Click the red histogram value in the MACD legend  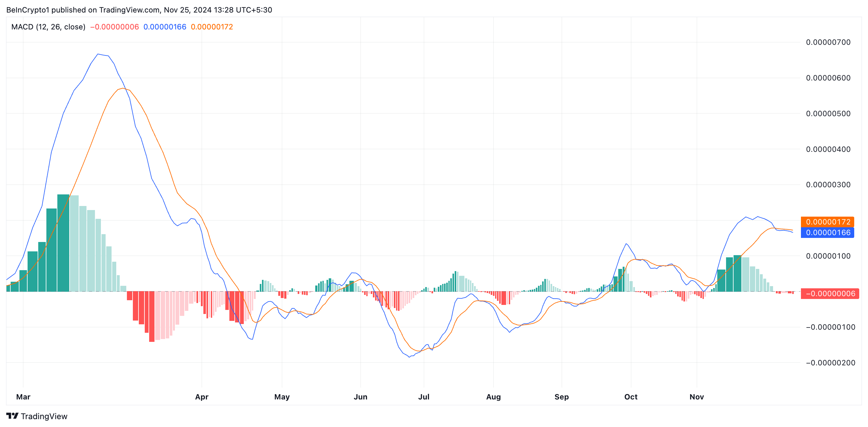click(x=115, y=27)
